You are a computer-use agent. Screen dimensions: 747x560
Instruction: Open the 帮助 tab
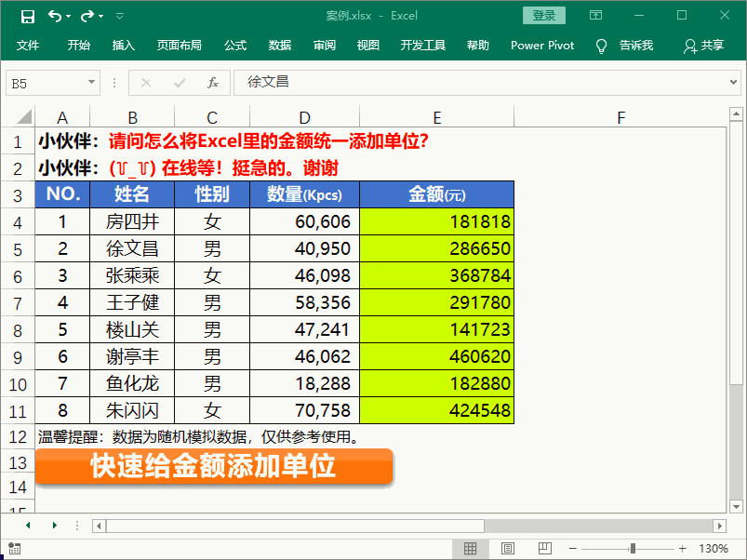point(478,46)
